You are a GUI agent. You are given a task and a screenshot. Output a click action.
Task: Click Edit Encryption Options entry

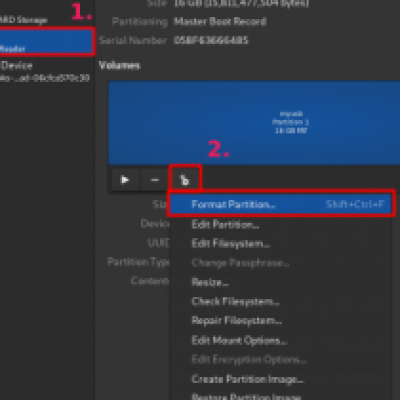point(249,360)
